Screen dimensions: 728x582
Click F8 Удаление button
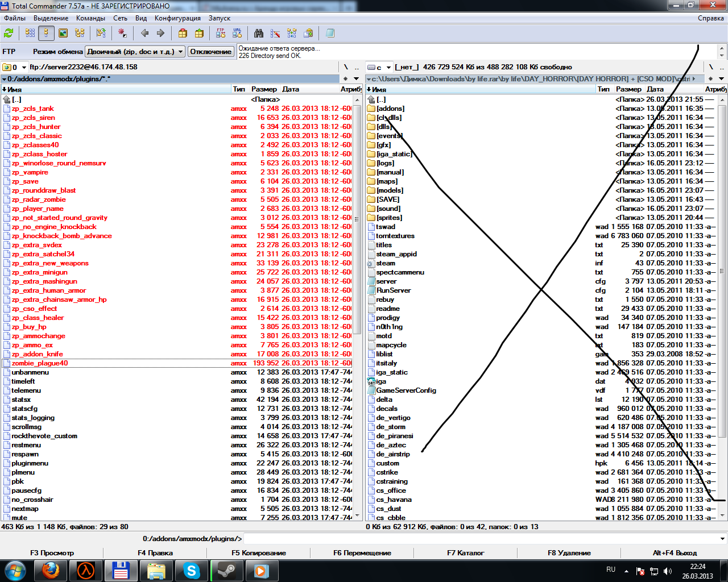569,552
